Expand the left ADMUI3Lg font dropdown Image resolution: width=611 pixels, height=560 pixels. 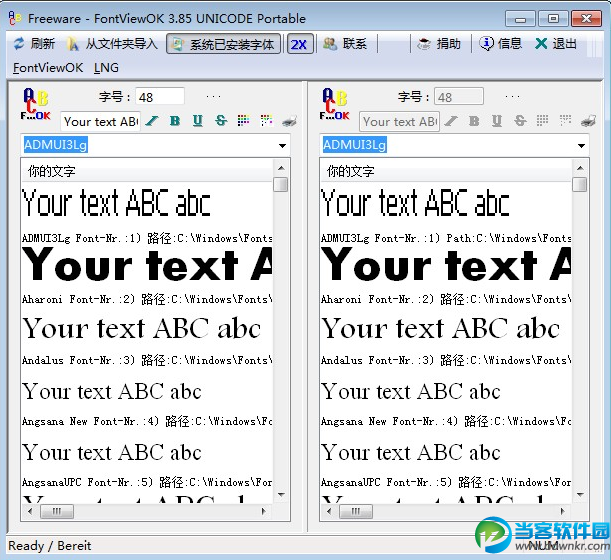click(x=283, y=146)
